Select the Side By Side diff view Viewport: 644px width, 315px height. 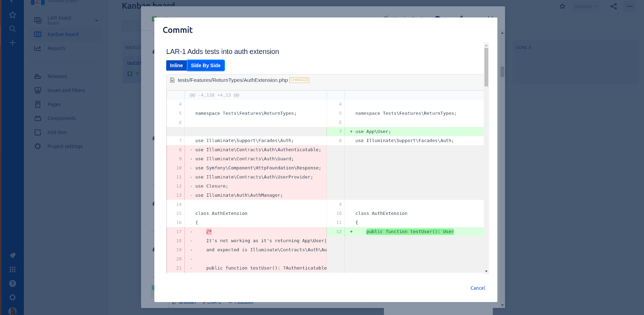[x=206, y=66]
